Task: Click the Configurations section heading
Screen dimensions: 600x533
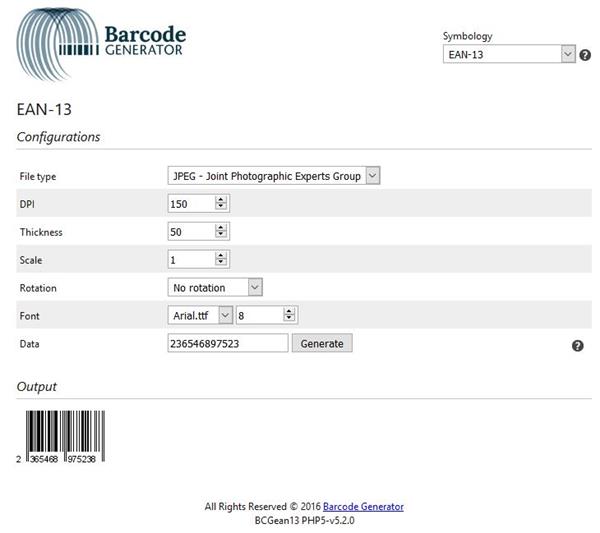Action: point(58,137)
